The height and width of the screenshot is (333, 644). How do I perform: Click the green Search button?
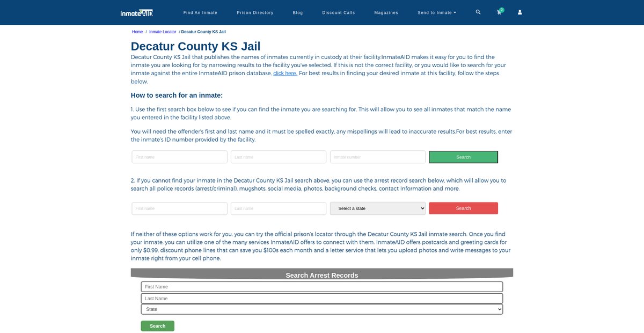(x=464, y=157)
